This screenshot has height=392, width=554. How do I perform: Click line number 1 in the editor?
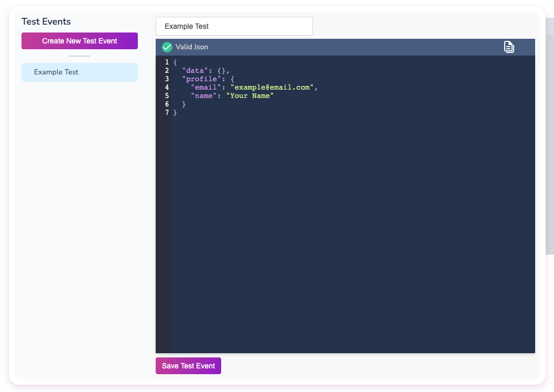167,62
